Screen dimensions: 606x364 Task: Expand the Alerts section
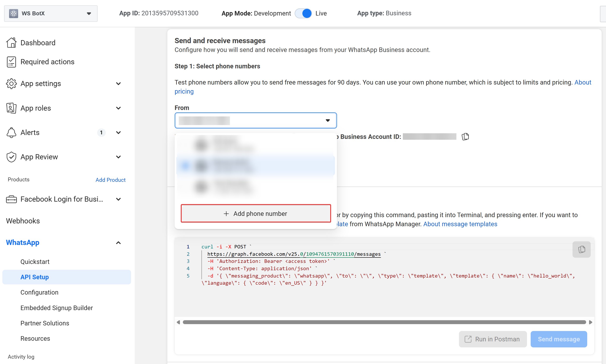[x=118, y=132]
